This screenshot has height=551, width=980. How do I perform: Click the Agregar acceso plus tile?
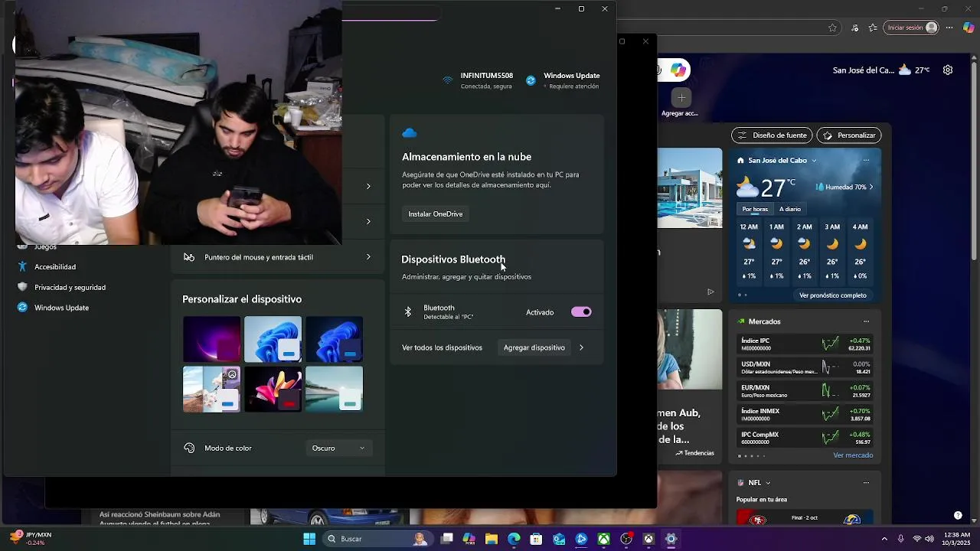click(681, 97)
